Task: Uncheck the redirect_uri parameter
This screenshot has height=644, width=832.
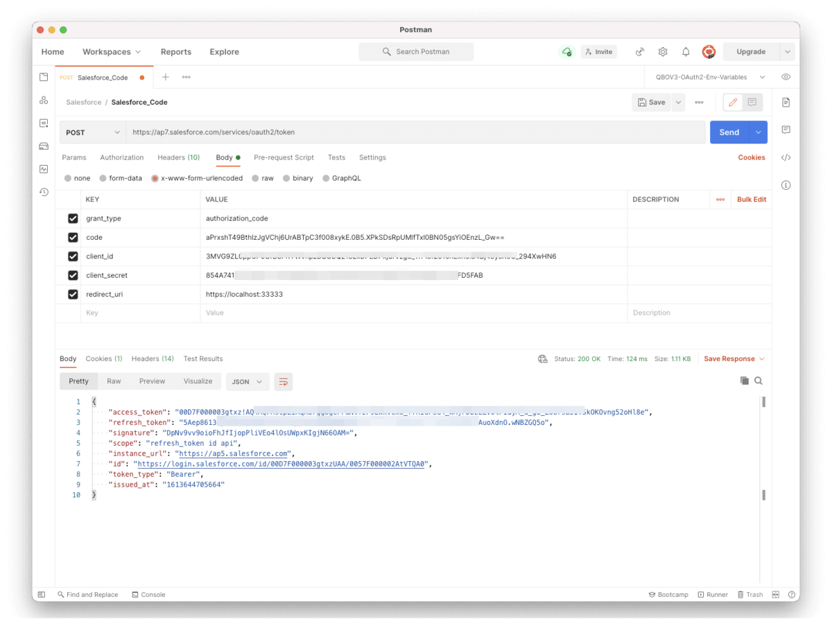Action: 73,294
